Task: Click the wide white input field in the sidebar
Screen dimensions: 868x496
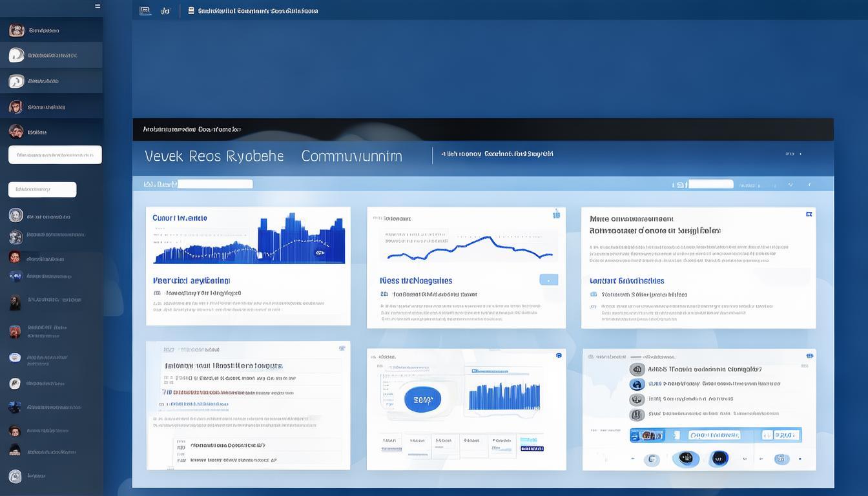Action: click(x=55, y=155)
